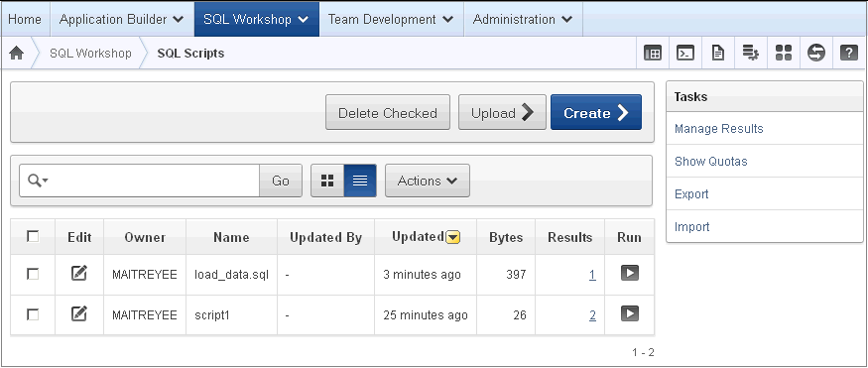Open SQL Commands terminal icon
Image resolution: width=868 pixels, height=368 pixels.
point(685,54)
